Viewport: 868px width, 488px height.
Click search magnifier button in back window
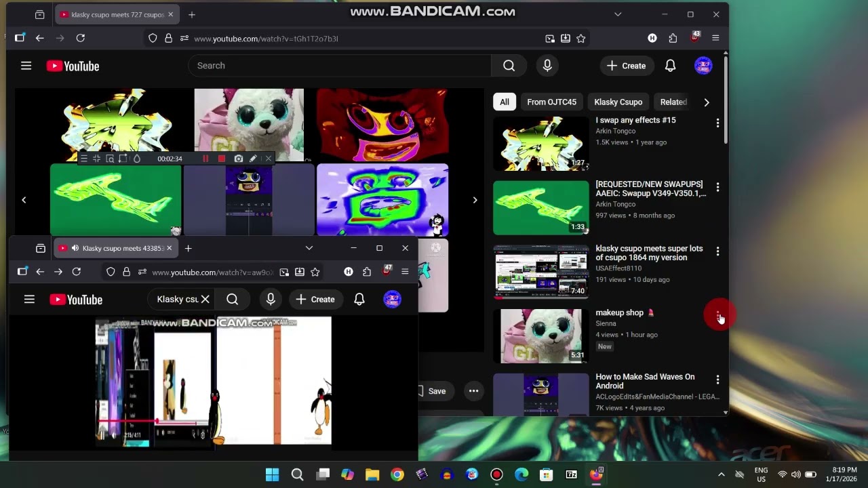click(x=509, y=66)
